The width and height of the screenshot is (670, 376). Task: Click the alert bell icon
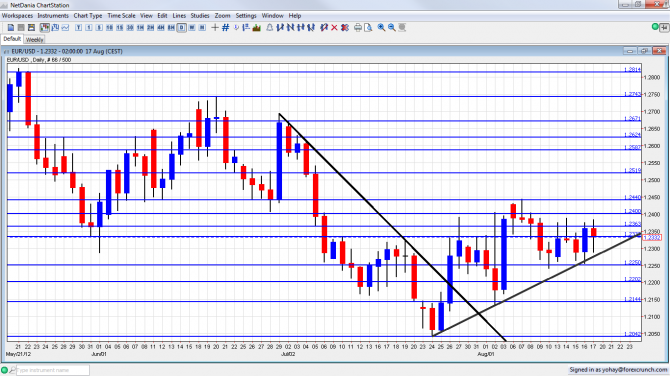pyautogui.click(x=270, y=27)
